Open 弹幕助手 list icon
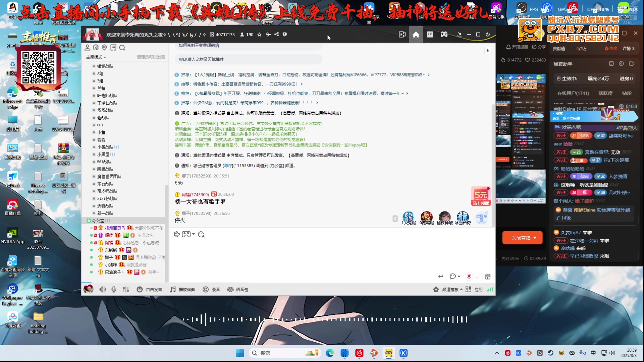644x362 pixels. tap(611, 64)
